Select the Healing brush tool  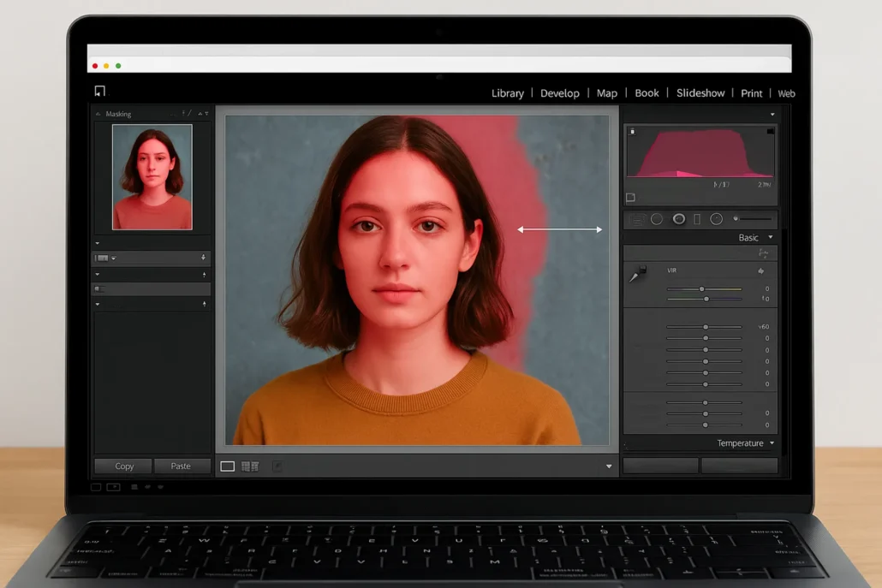(658, 220)
